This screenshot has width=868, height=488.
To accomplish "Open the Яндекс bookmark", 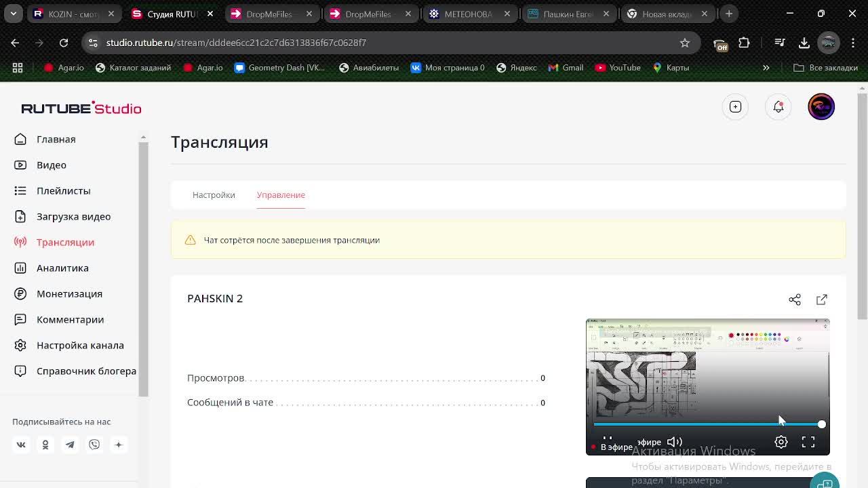I will (x=516, y=68).
